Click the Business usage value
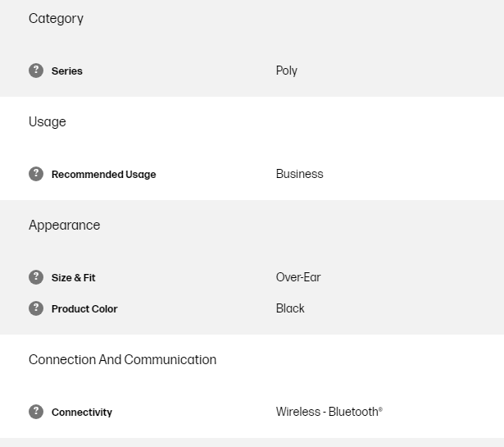This screenshot has width=504, height=447. 299,174
